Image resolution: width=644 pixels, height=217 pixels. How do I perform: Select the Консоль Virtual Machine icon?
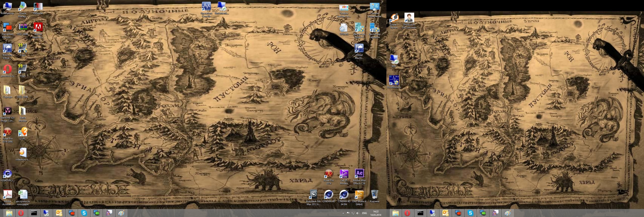coord(8,51)
